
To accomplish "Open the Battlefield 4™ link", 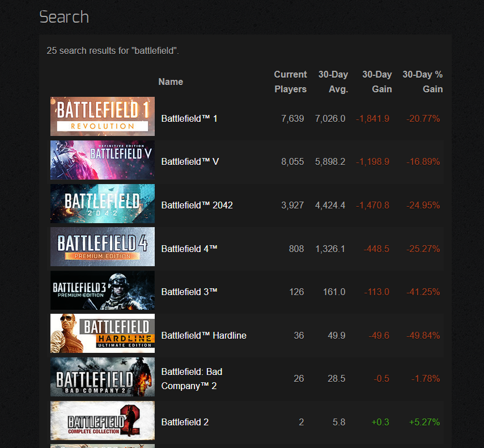I will tap(189, 249).
